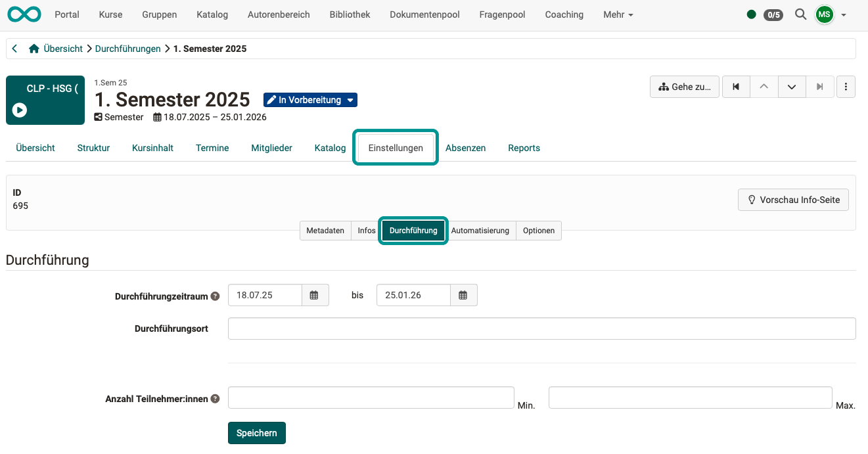Jump to last entry with skip-forward icon
The image size is (868, 454).
(x=820, y=86)
